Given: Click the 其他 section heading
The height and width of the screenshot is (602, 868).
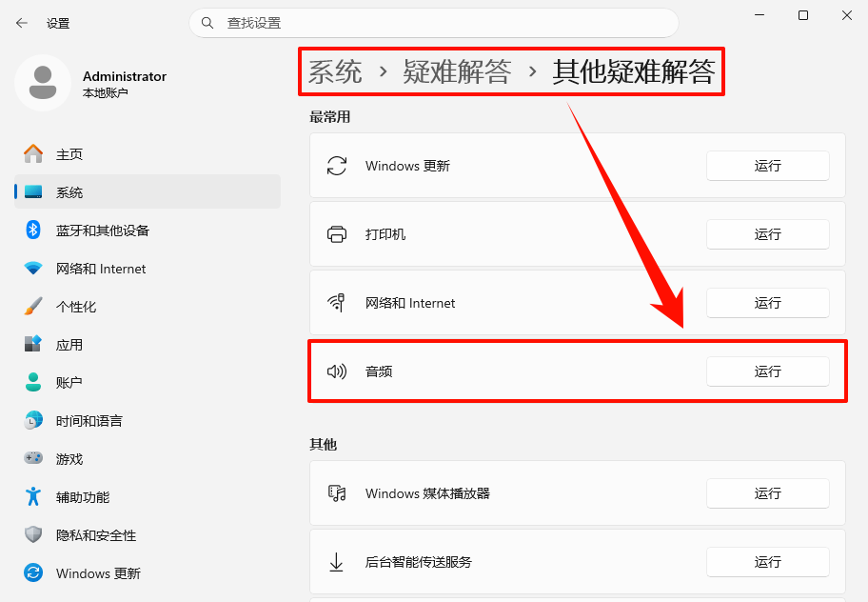Looking at the screenshot, I should coord(324,444).
